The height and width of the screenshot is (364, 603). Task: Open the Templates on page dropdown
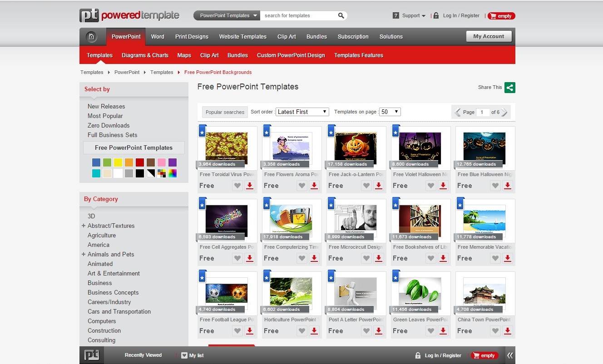pos(390,112)
